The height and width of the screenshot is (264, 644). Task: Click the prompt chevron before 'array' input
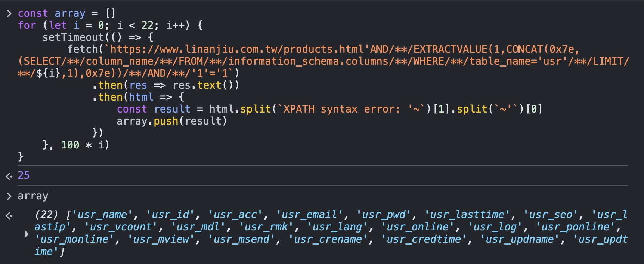coord(9,196)
